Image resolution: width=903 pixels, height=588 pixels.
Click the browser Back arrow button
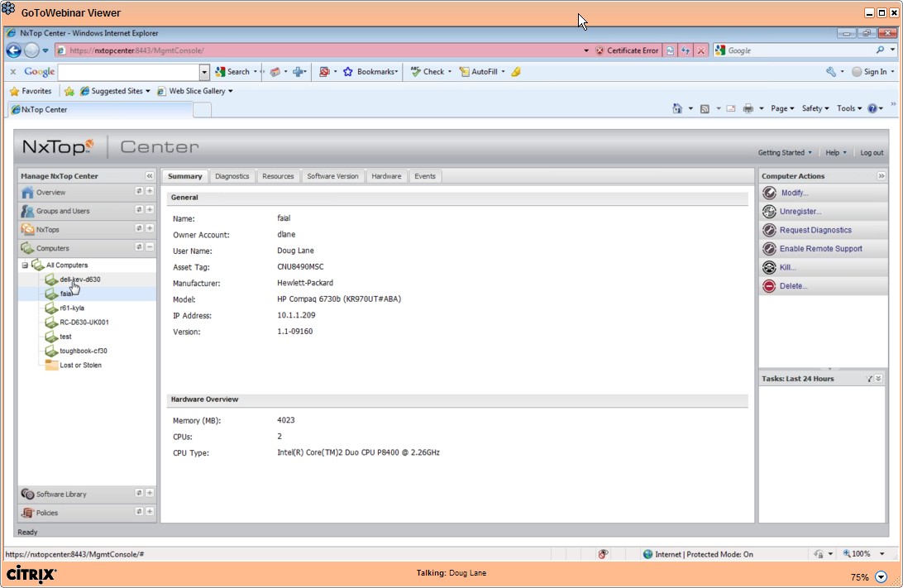14,50
